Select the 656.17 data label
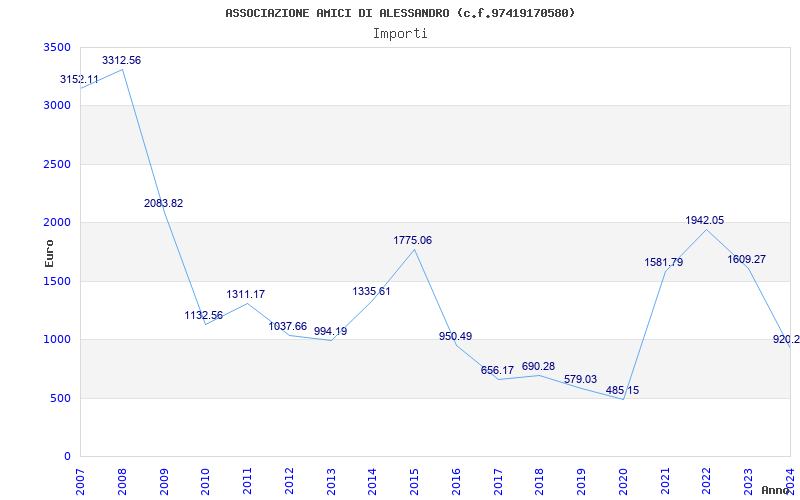 pos(497,370)
